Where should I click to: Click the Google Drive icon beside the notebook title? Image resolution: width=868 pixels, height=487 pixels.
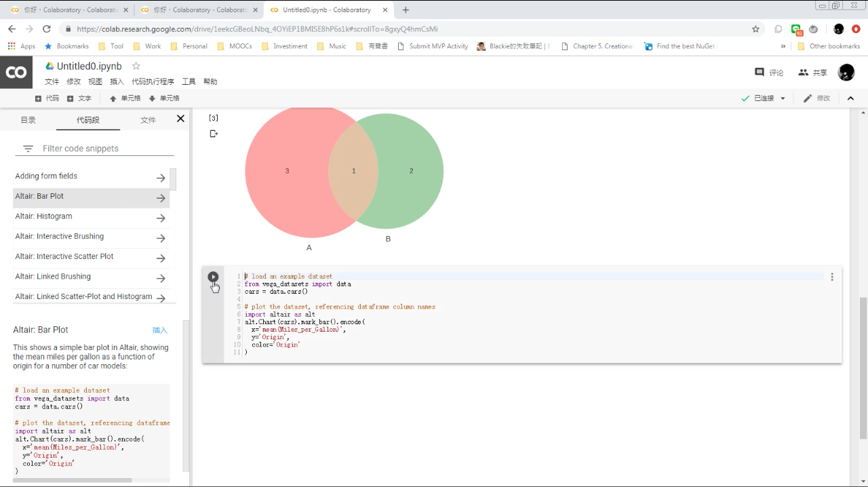pyautogui.click(x=50, y=66)
